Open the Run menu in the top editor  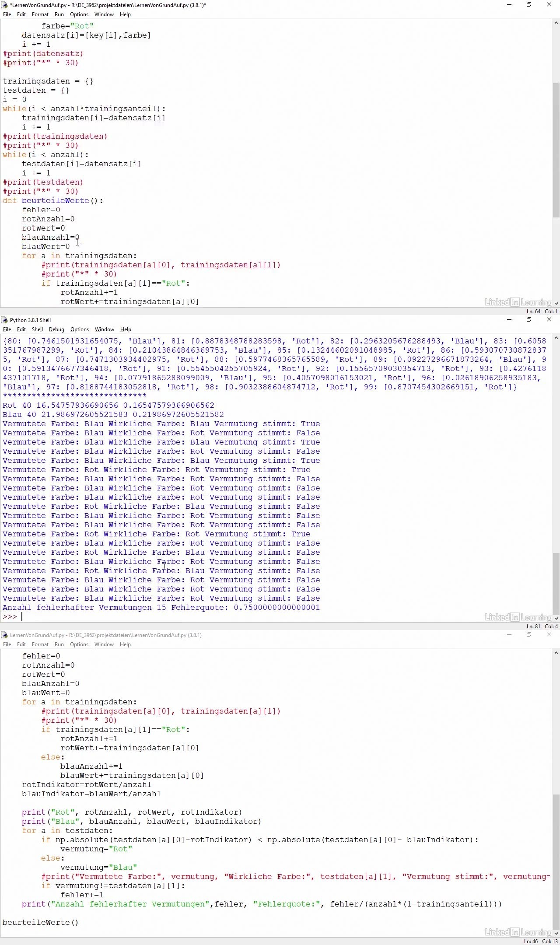[x=59, y=14]
